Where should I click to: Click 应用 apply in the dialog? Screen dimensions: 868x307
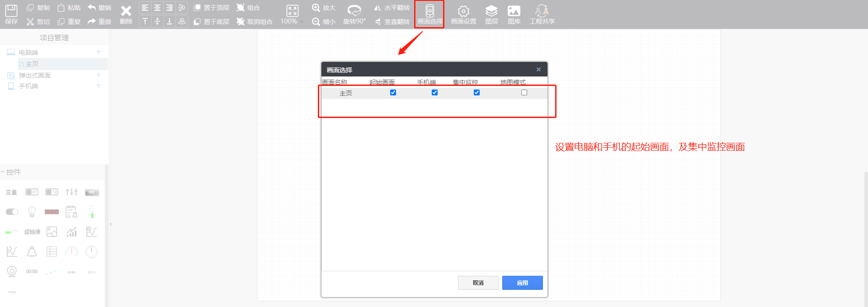[523, 283]
